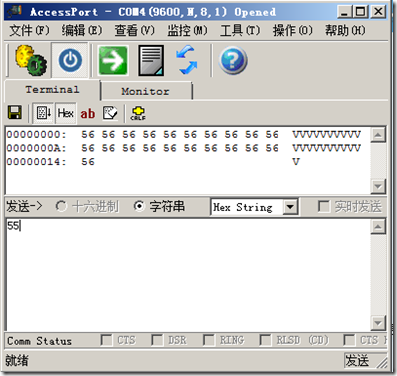Click the 0000000A: address row
The image size is (397, 376).
coord(183,148)
